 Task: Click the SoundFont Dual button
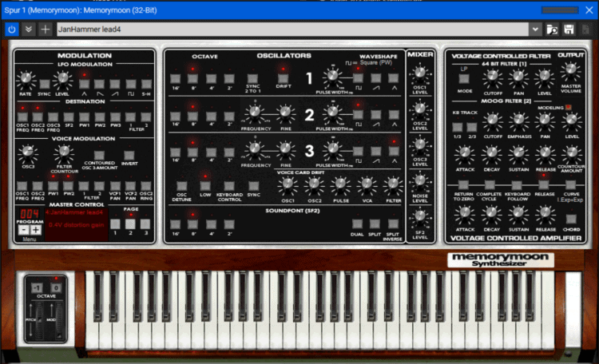(x=357, y=224)
